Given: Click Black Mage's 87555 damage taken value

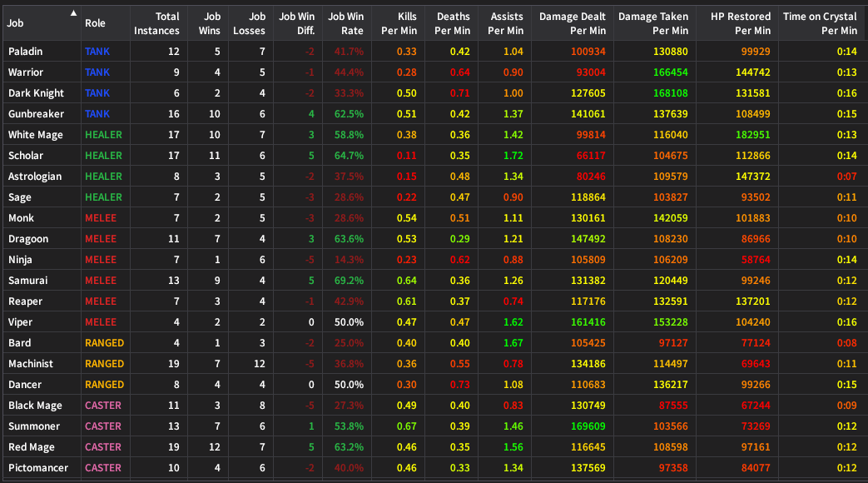Looking at the screenshot, I should coord(673,406).
